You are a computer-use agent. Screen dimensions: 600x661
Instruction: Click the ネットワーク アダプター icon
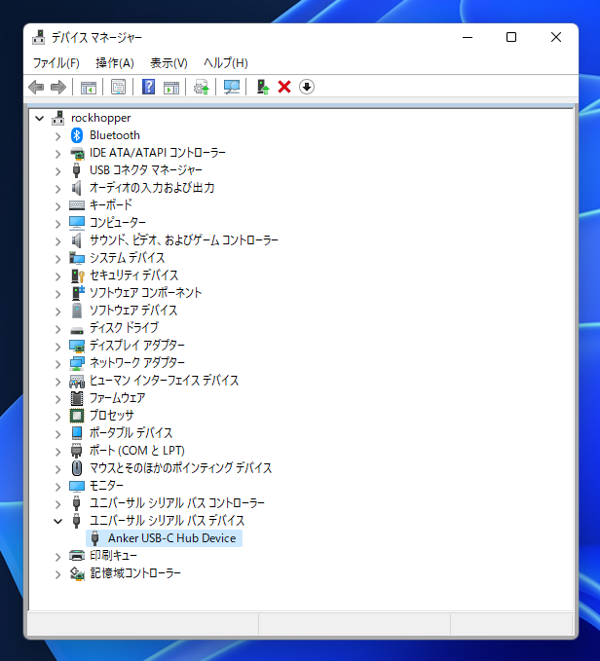pyautogui.click(x=77, y=363)
